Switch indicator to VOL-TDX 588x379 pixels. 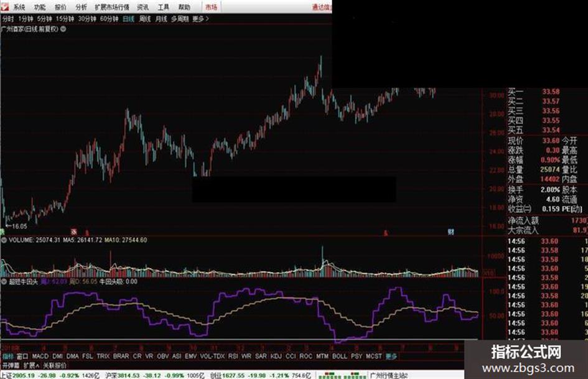tap(213, 357)
